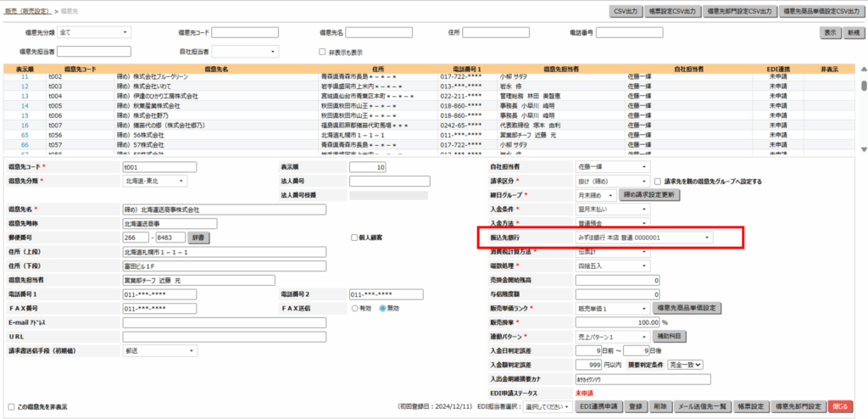Image resolution: width=868 pixels, height=419 pixels.
Task: Check the 個人顧客 checkbox
Action: tap(354, 237)
